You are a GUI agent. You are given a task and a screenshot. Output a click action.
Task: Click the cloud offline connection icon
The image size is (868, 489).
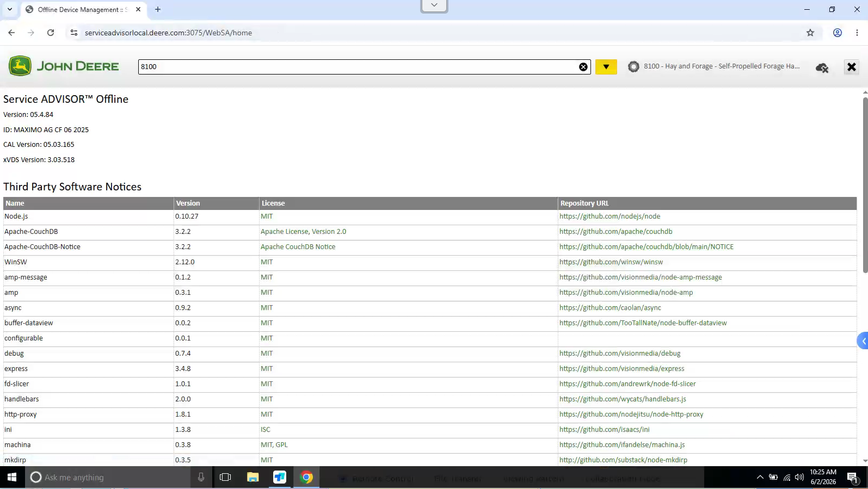(x=822, y=67)
